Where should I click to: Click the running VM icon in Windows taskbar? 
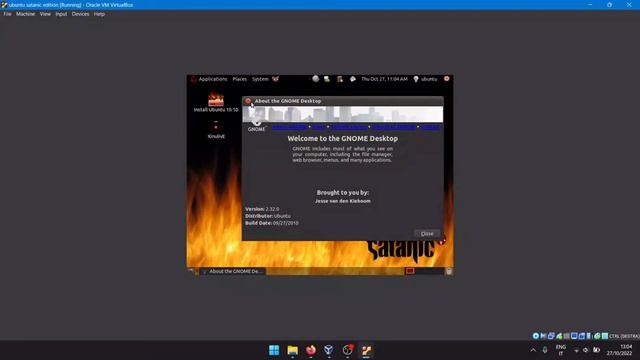[366, 350]
